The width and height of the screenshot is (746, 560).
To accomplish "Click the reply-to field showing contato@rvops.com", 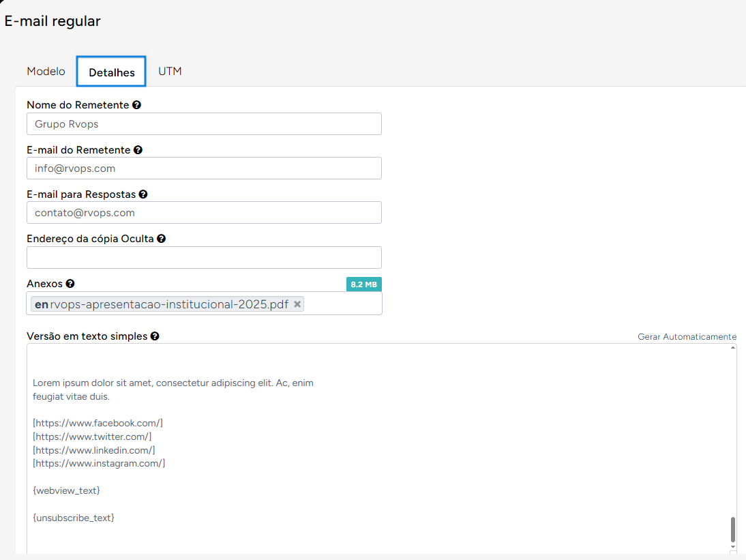I will point(204,213).
